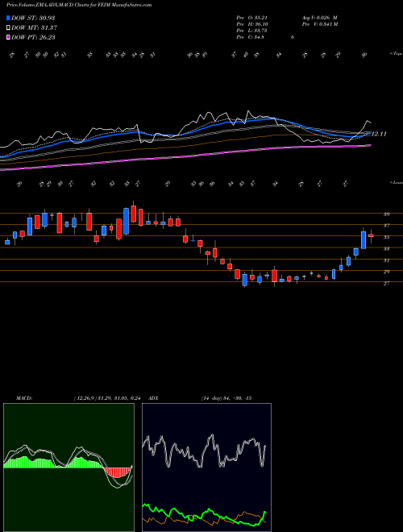Click the thick green ADX line
Screen dimensions: 403x532
point(204,514)
